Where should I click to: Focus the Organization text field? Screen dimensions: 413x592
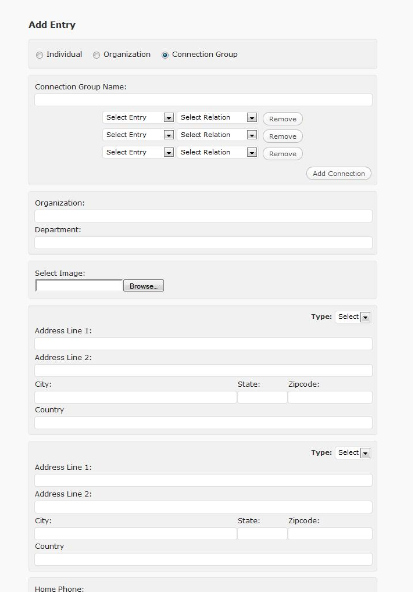click(203, 216)
